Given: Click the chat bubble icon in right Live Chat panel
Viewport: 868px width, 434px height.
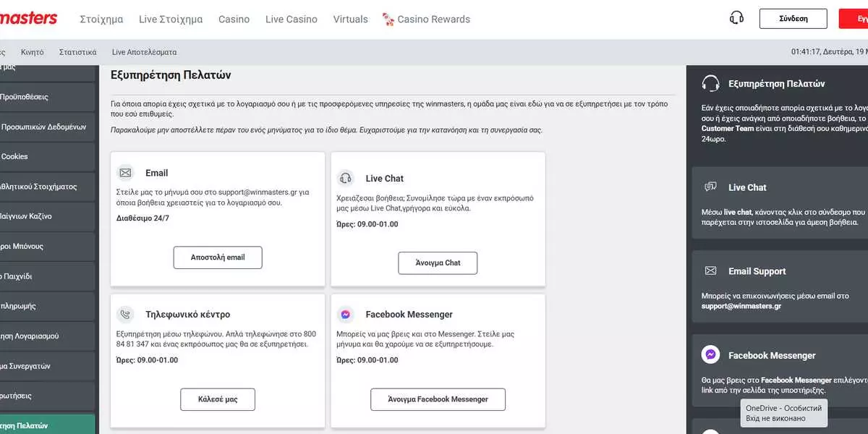Looking at the screenshot, I should [711, 187].
